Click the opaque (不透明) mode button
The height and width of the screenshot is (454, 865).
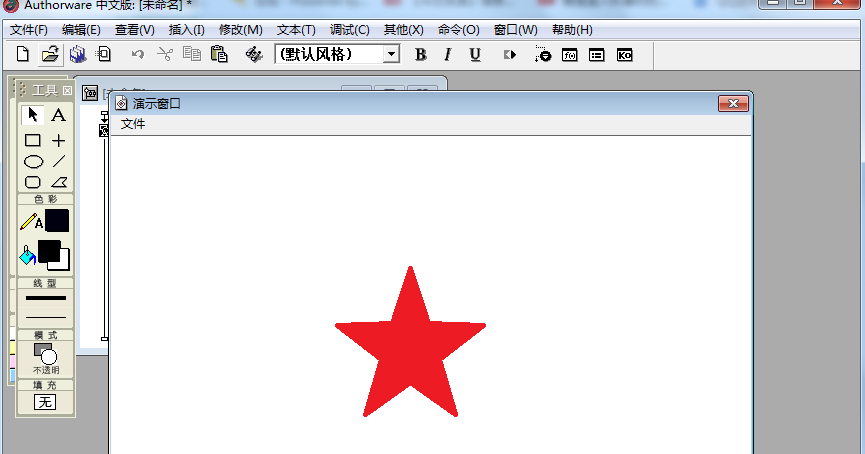tap(45, 359)
